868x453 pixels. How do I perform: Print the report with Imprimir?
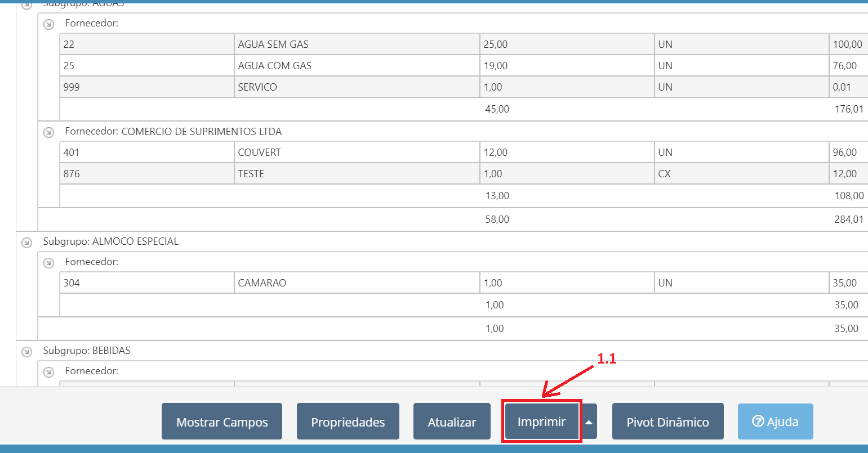[x=541, y=421]
